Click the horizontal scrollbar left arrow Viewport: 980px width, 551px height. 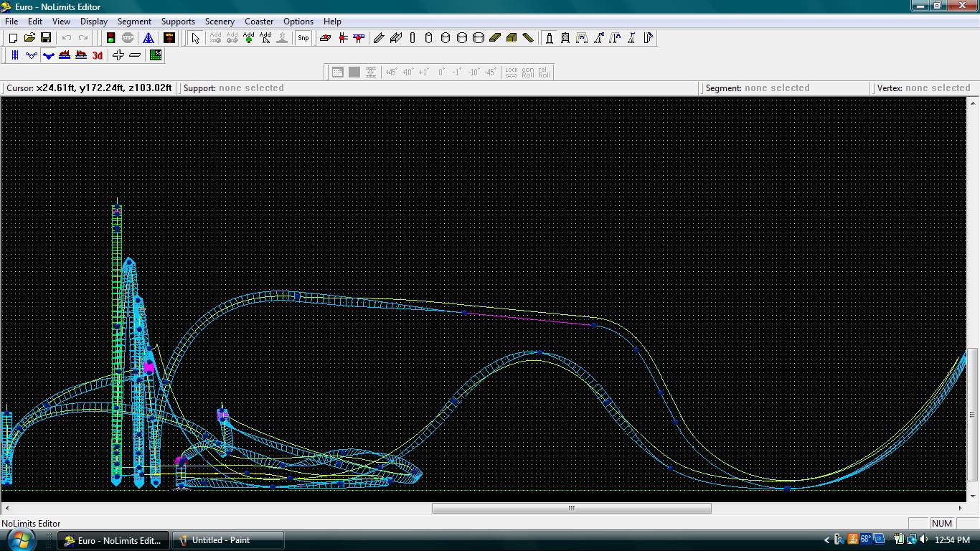pos(7,508)
